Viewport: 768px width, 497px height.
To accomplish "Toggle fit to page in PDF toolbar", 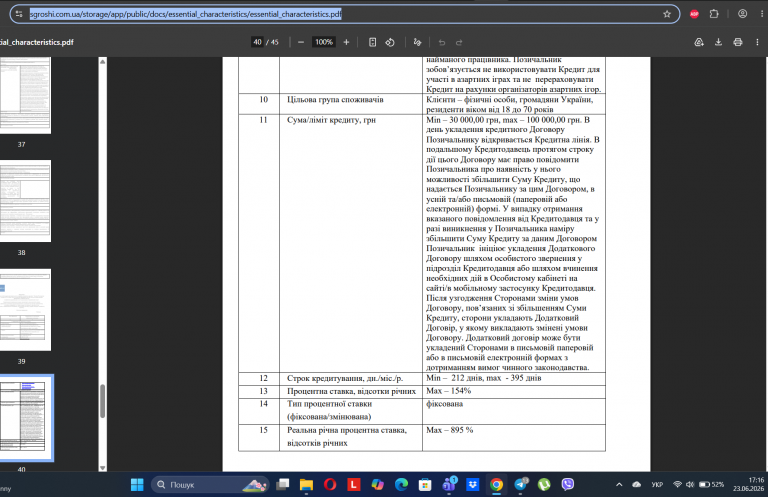I will tap(372, 42).
